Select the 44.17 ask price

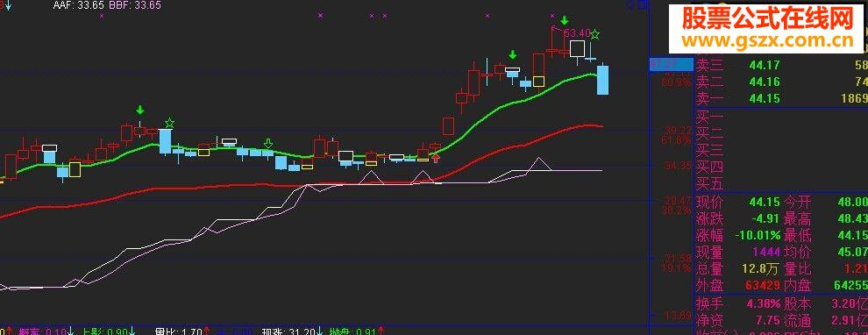point(765,66)
